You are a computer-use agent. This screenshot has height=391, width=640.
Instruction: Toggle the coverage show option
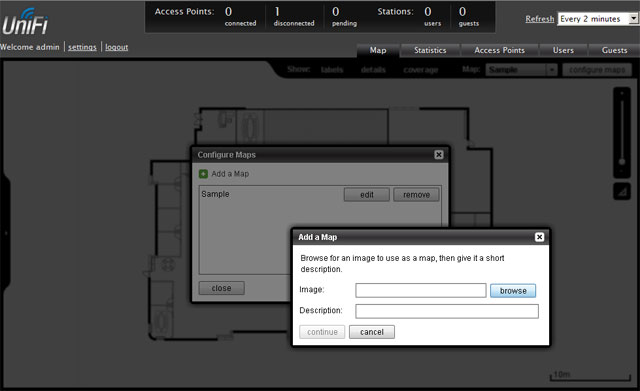pos(420,70)
